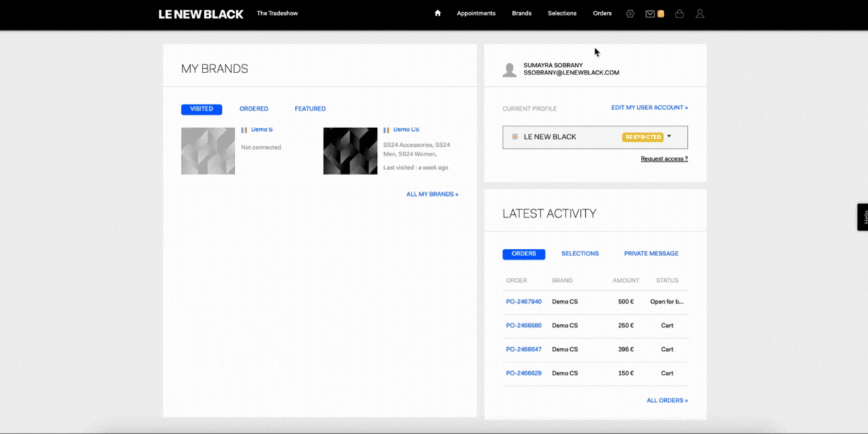Open the Selections menu
Screen dimensions: 868x434
pos(562,14)
